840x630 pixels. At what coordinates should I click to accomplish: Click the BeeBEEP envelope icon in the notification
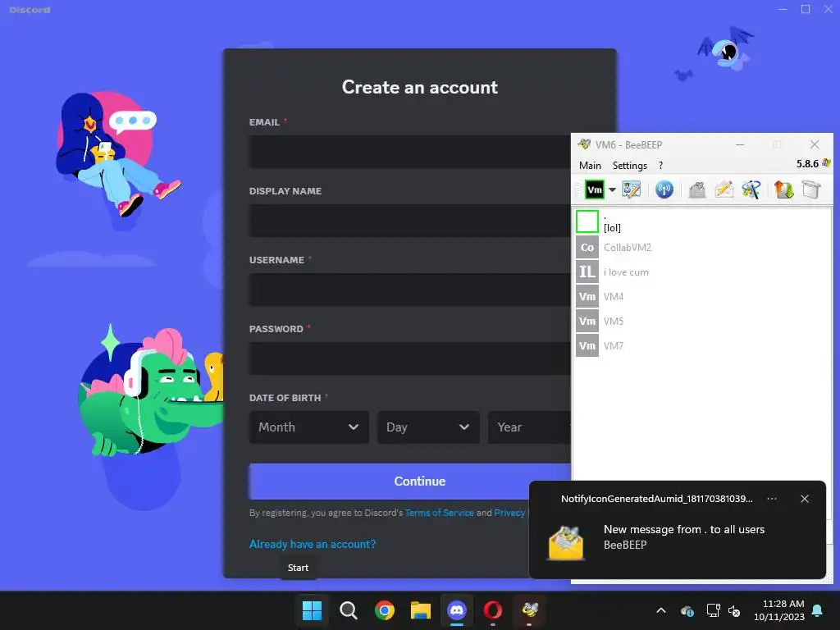click(566, 543)
